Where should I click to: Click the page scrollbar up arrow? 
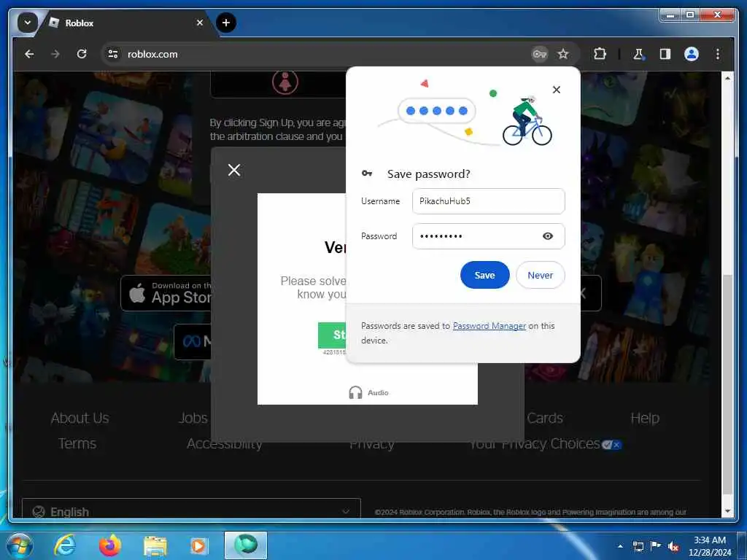click(727, 77)
